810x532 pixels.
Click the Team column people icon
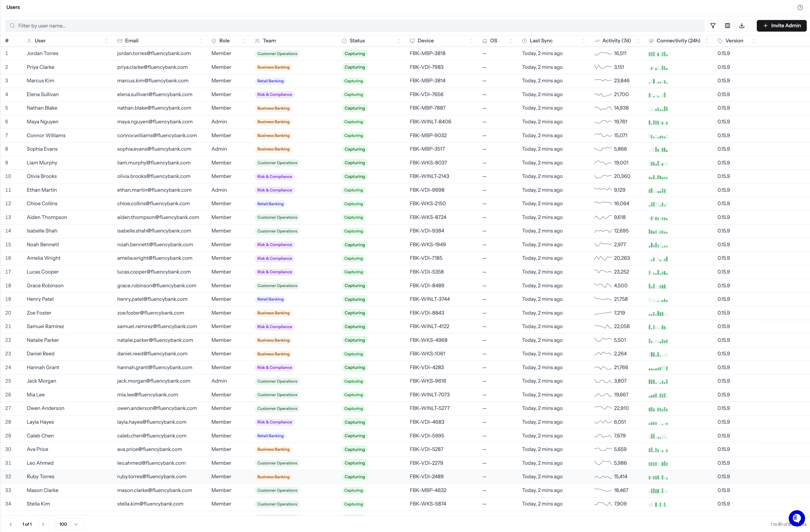coord(257,41)
